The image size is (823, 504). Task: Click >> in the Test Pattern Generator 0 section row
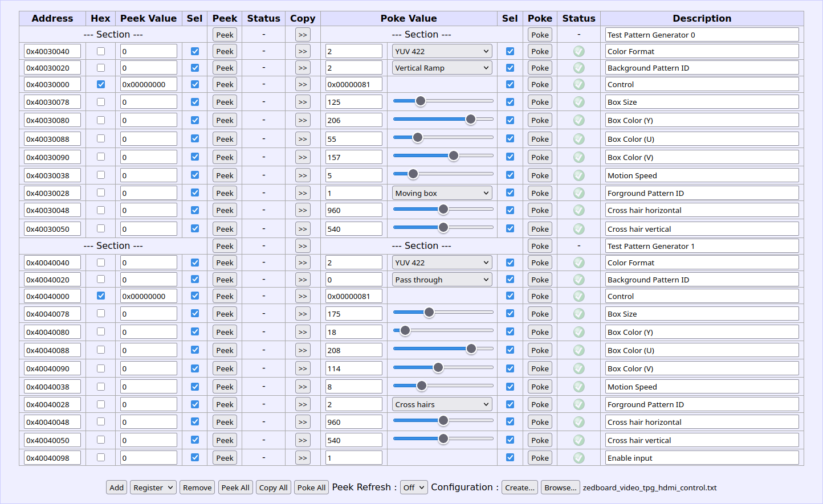point(303,35)
